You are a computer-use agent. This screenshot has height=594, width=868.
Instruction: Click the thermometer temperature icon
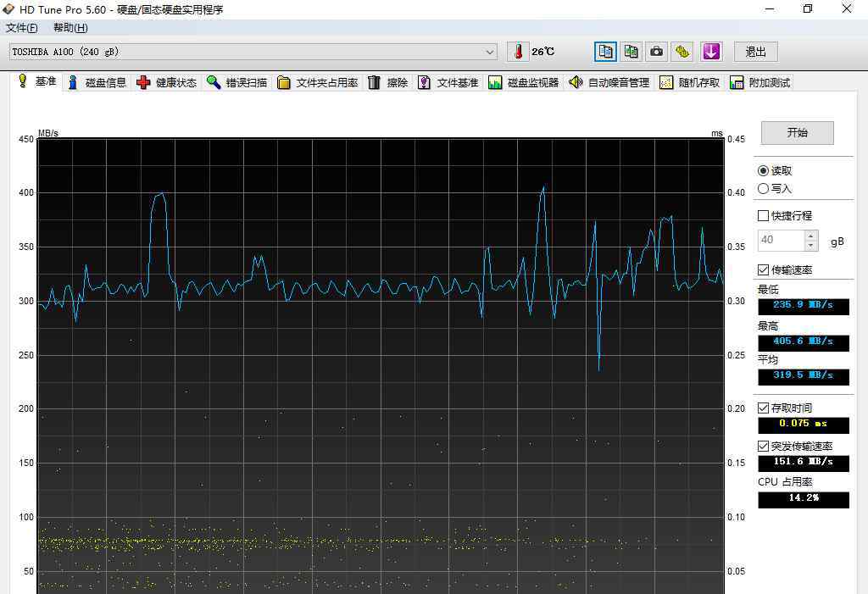point(518,52)
